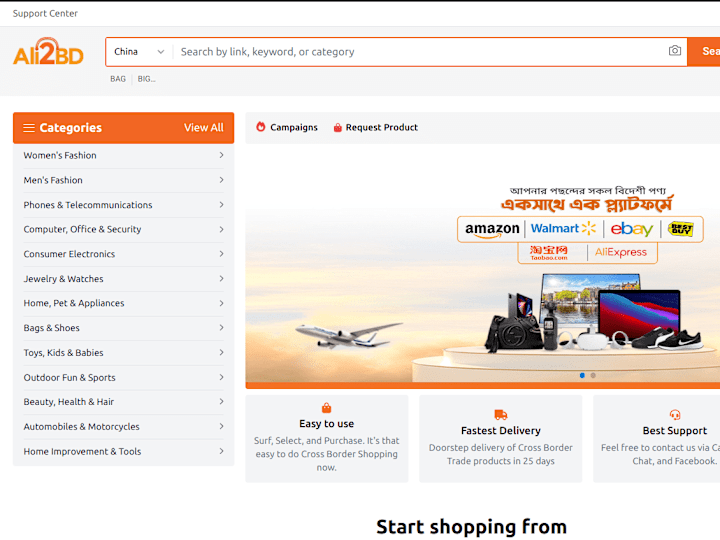Viewport: 720px width, 540px height.
Task: Open the Campaigns tab
Action: pyautogui.click(x=287, y=127)
